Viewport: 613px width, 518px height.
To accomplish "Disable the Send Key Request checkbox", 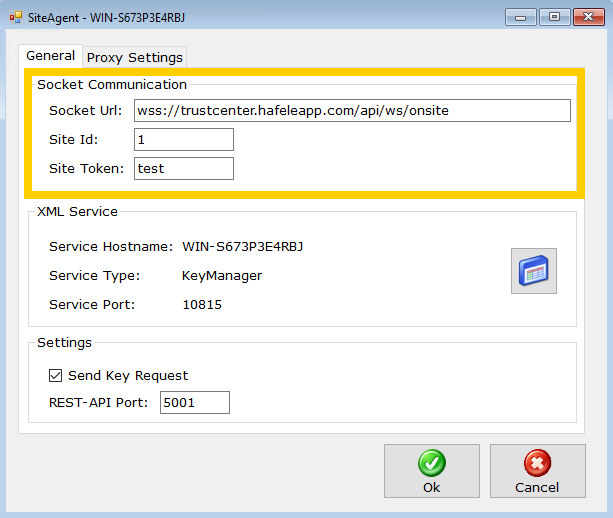I will (55, 376).
